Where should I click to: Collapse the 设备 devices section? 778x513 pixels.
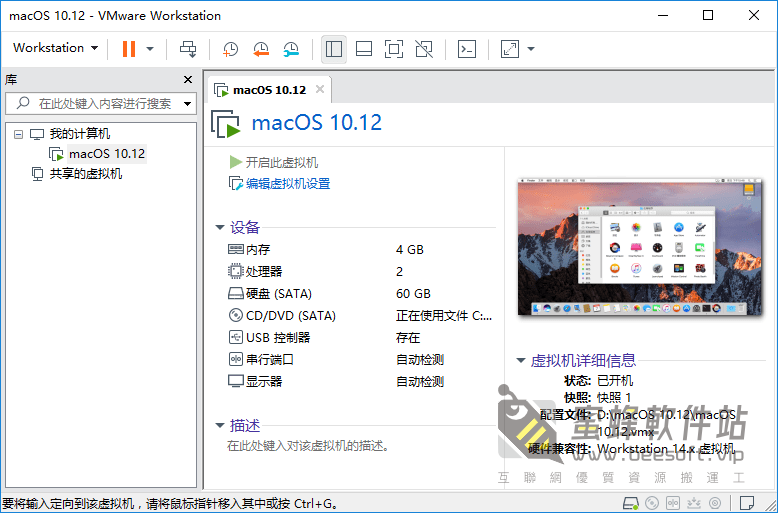tap(220, 227)
